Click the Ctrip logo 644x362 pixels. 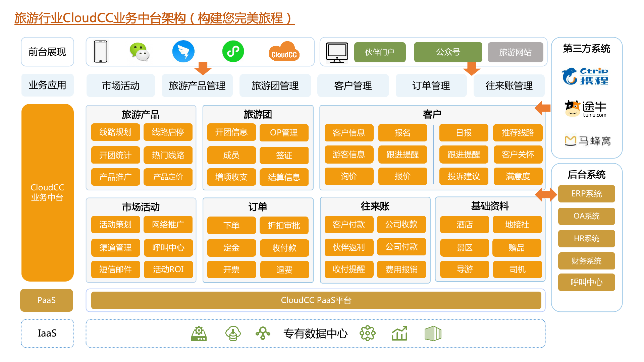click(x=586, y=76)
